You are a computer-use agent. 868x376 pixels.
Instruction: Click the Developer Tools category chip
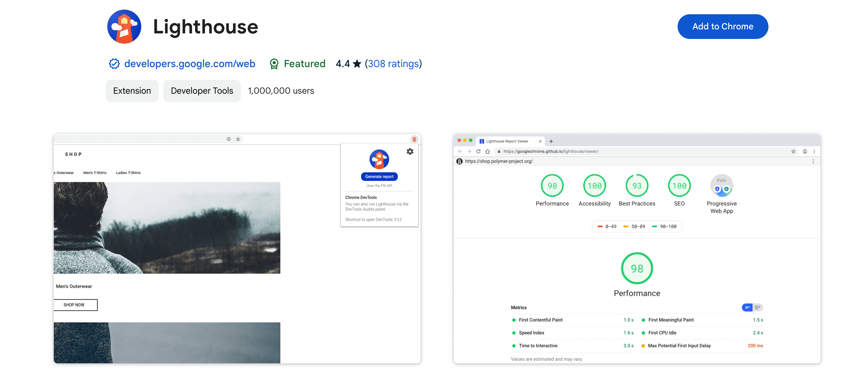pyautogui.click(x=202, y=91)
